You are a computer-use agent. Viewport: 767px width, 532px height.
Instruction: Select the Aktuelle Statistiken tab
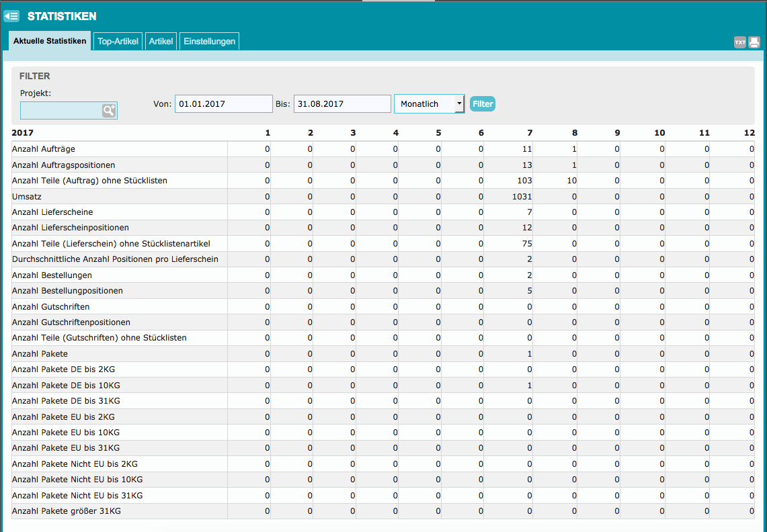coord(50,41)
